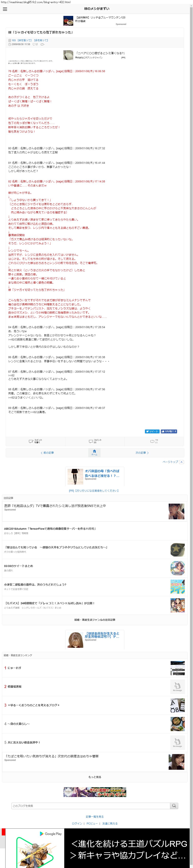Open the hamburger menu icon
This screenshot has height=868, width=193.
[x=5, y=9]
